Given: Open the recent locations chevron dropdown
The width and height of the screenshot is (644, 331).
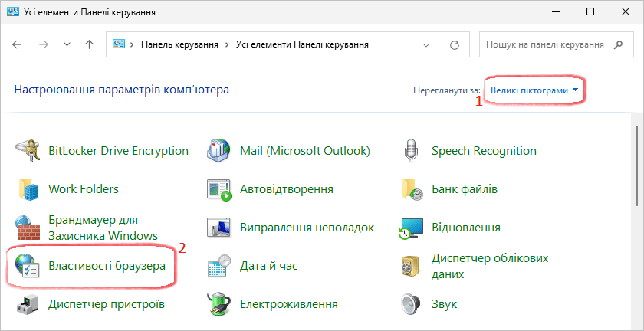Looking at the screenshot, I should tap(67, 44).
